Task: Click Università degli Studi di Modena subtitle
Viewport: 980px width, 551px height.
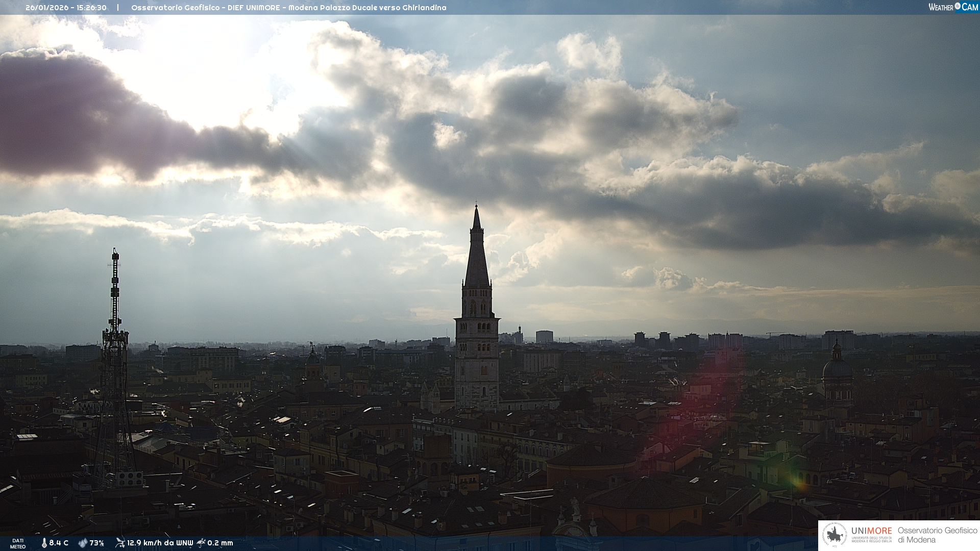Action: [x=871, y=540]
